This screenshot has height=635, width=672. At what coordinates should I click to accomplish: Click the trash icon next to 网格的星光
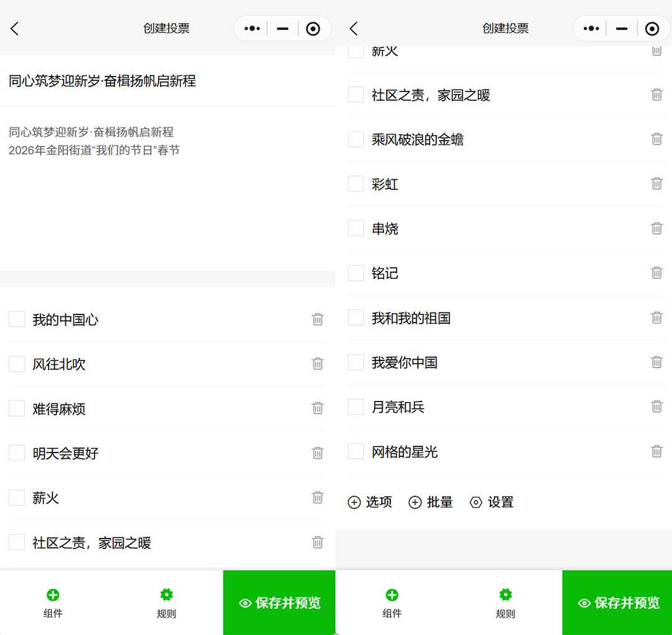pyautogui.click(x=656, y=451)
